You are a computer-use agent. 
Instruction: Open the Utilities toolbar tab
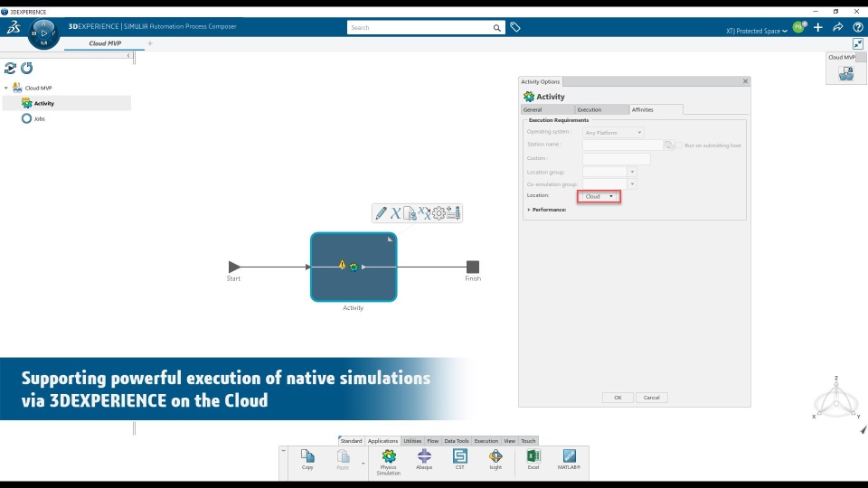click(412, 441)
